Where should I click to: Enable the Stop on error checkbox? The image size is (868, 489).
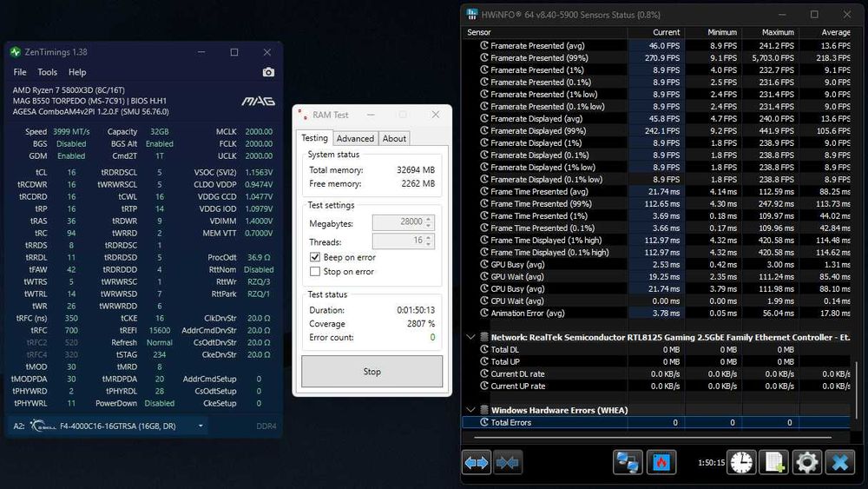pos(315,271)
